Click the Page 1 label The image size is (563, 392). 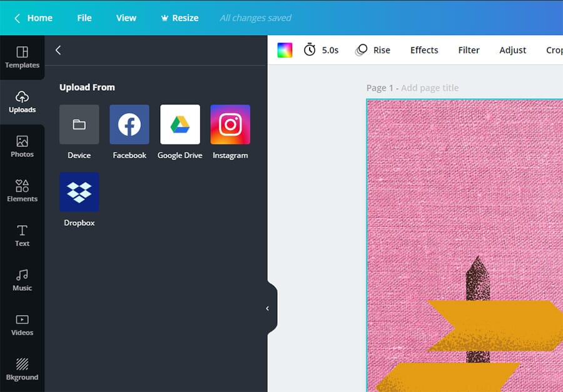click(x=380, y=88)
